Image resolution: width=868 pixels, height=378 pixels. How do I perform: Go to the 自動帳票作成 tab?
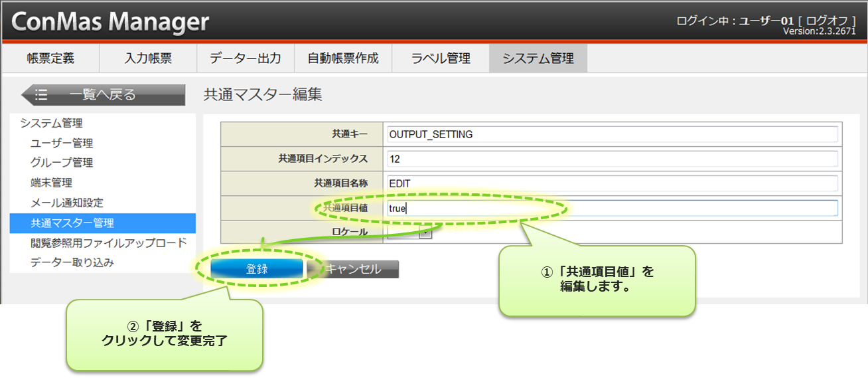[x=342, y=58]
